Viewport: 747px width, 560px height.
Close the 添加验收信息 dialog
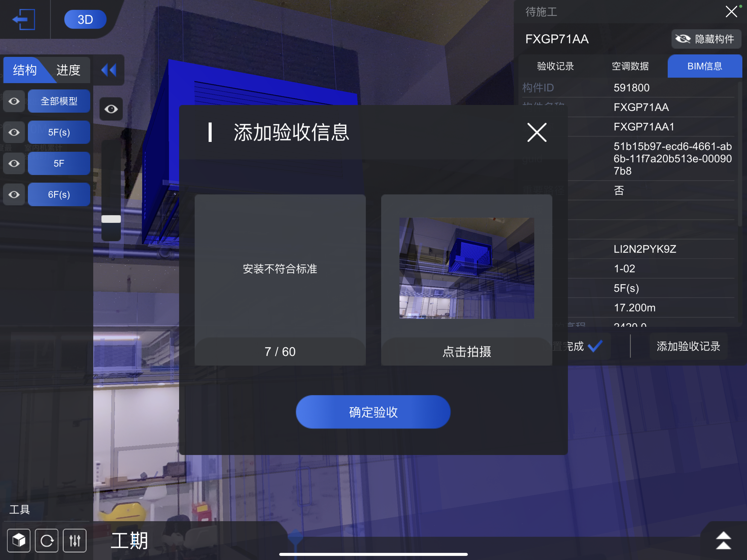[537, 132]
